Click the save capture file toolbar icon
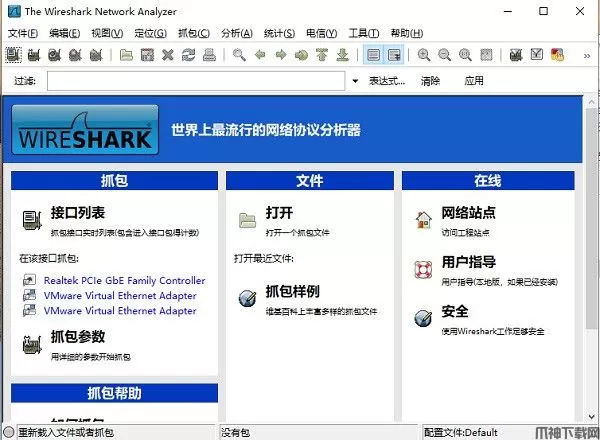This screenshot has height=440, width=600. point(147,55)
